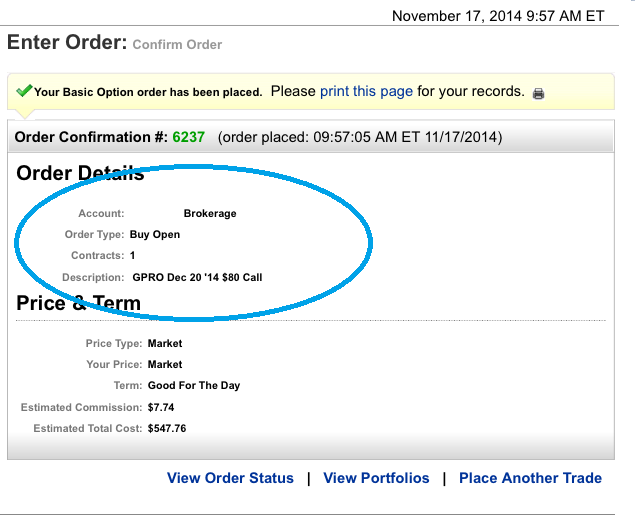
Task: Click the Brokerage account value
Action: tap(210, 213)
